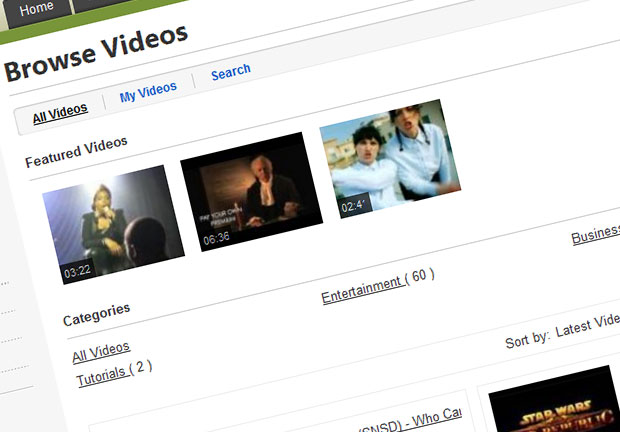The image size is (620, 432).
Task: Switch to the My Videos tab
Action: click(x=148, y=92)
